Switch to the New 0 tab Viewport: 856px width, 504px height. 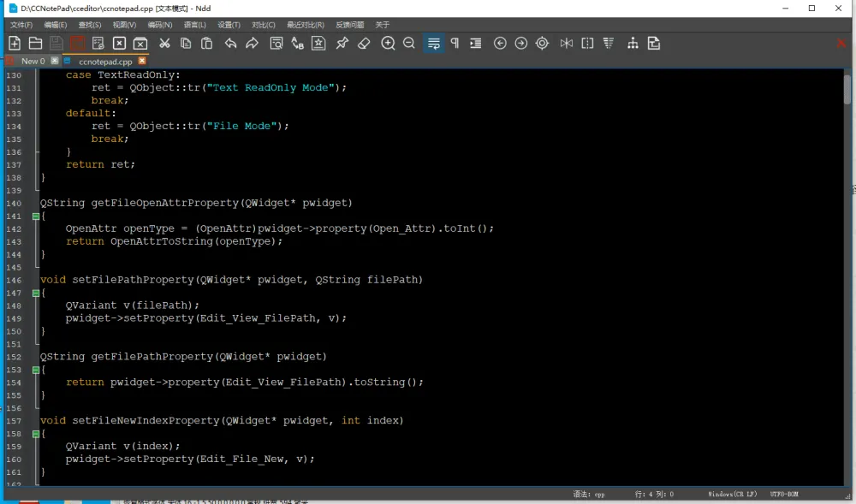pyautogui.click(x=33, y=62)
